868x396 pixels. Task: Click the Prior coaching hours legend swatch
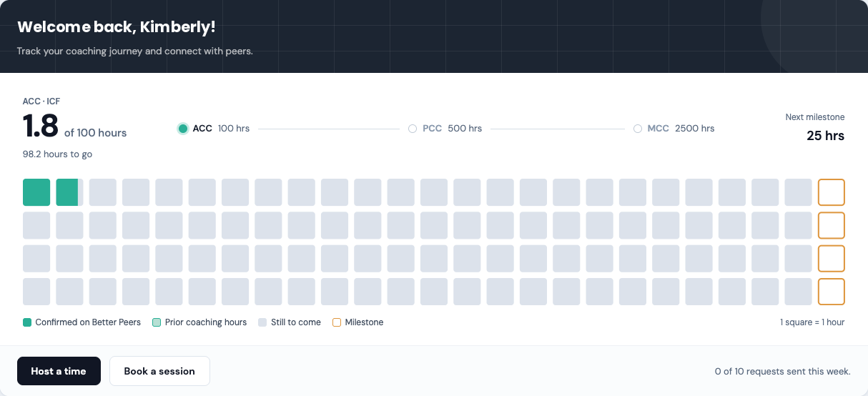click(x=157, y=322)
